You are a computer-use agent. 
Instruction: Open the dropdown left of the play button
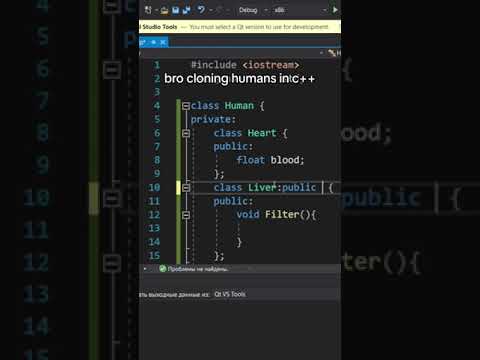(x=325, y=10)
